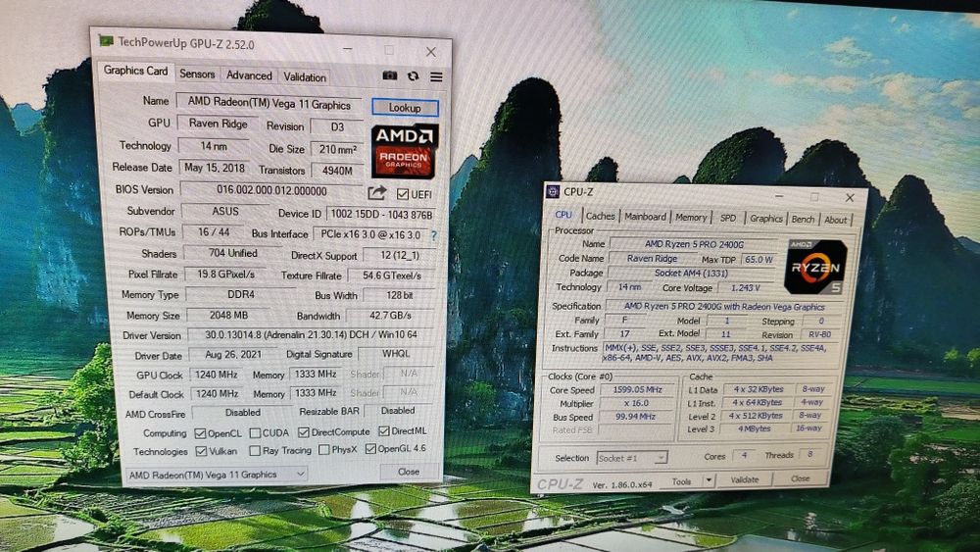The width and height of the screenshot is (980, 552).
Task: Toggle the UEFI checkbox
Action: tap(403, 194)
